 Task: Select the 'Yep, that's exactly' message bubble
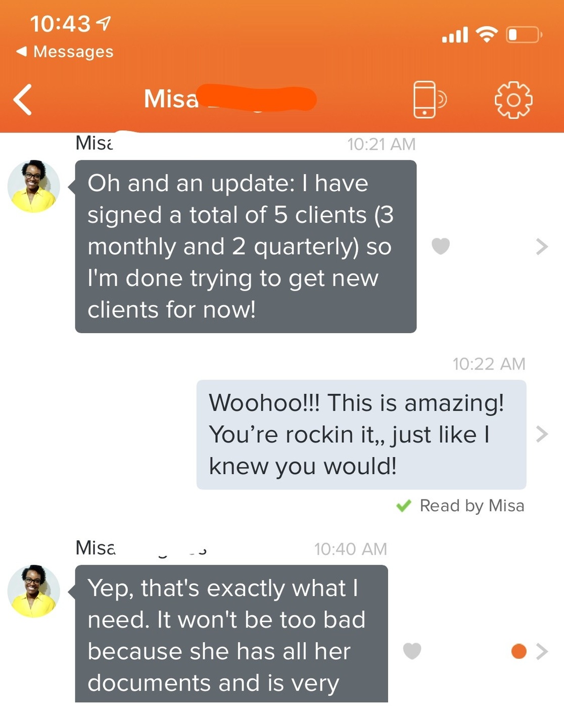[231, 634]
